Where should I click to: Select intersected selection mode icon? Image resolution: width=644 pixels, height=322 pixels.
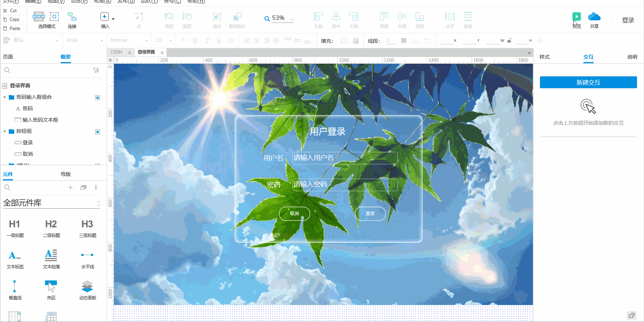coord(38,16)
